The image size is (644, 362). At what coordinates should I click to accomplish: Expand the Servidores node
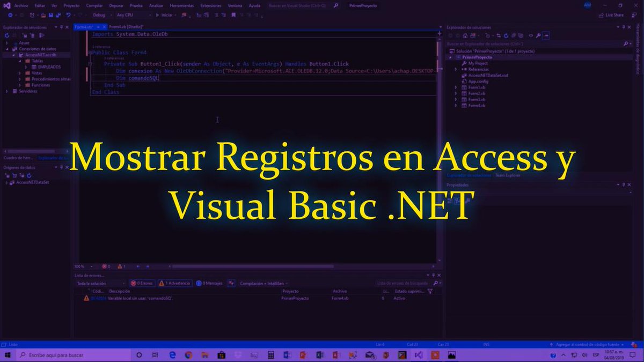[7, 91]
